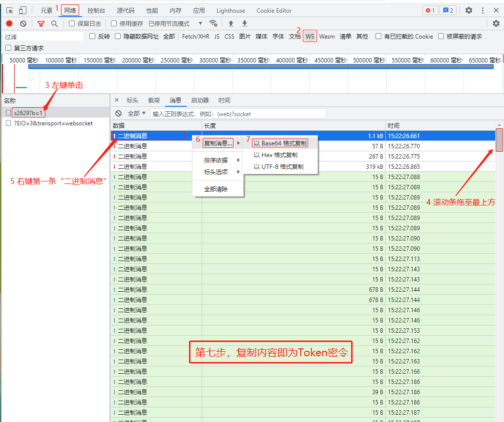Click the import HAR upload arrow icon
This screenshot has width=504, height=422.
click(231, 23)
